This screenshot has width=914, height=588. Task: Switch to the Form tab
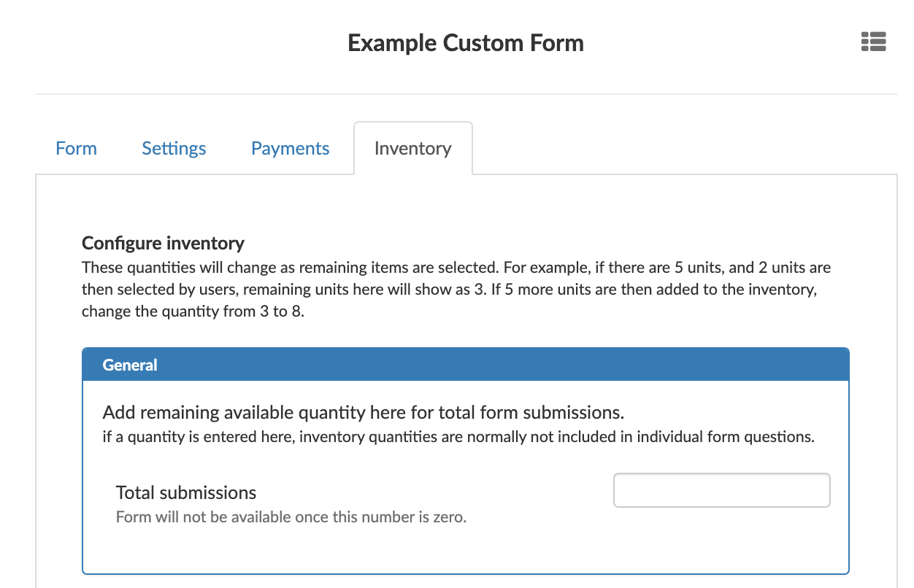tap(76, 148)
